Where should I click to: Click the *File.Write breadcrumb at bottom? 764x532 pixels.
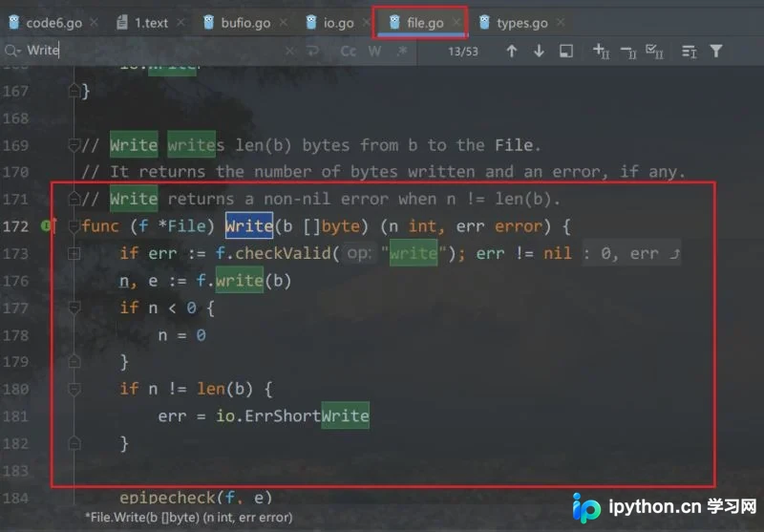click(x=189, y=518)
